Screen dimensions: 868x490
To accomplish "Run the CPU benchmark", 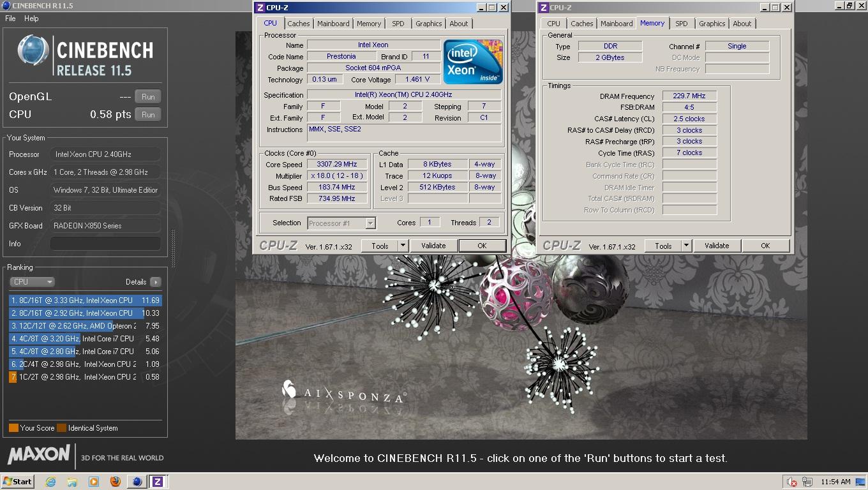I will pos(148,115).
